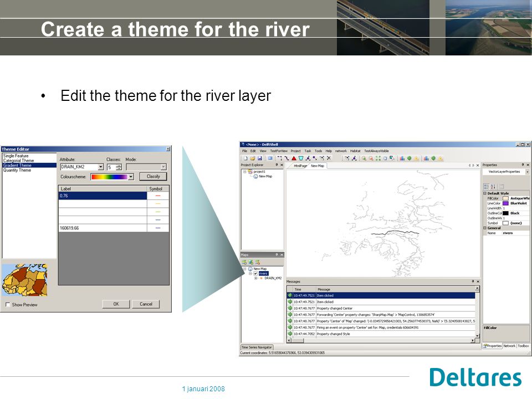Click the Time Series Navigator tab
The image size is (532, 399).
(257, 347)
